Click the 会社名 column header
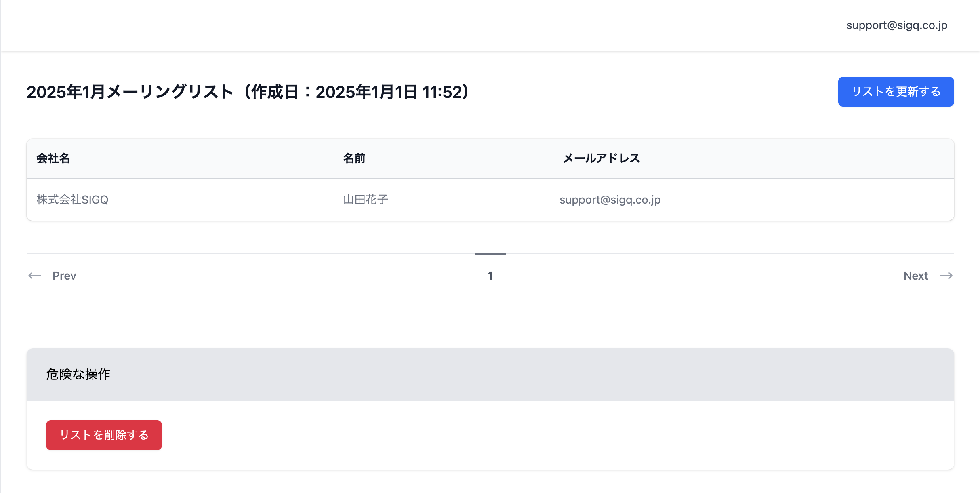Viewport: 980px width, 493px height. 53,158
